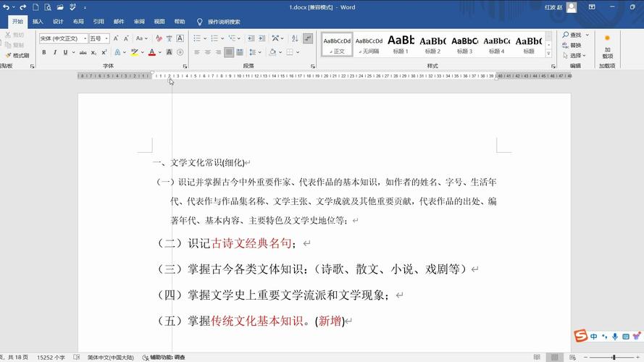
Task: Toggle justify alignment button
Action: click(229, 52)
